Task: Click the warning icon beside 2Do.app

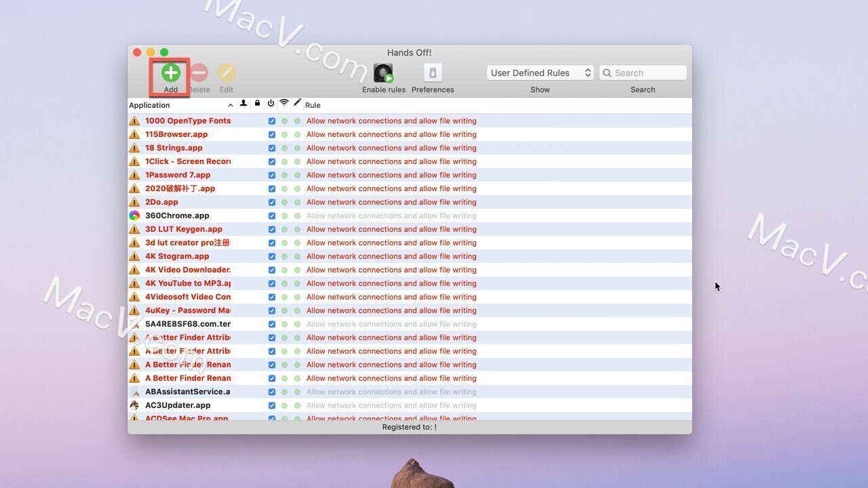Action: click(x=134, y=202)
